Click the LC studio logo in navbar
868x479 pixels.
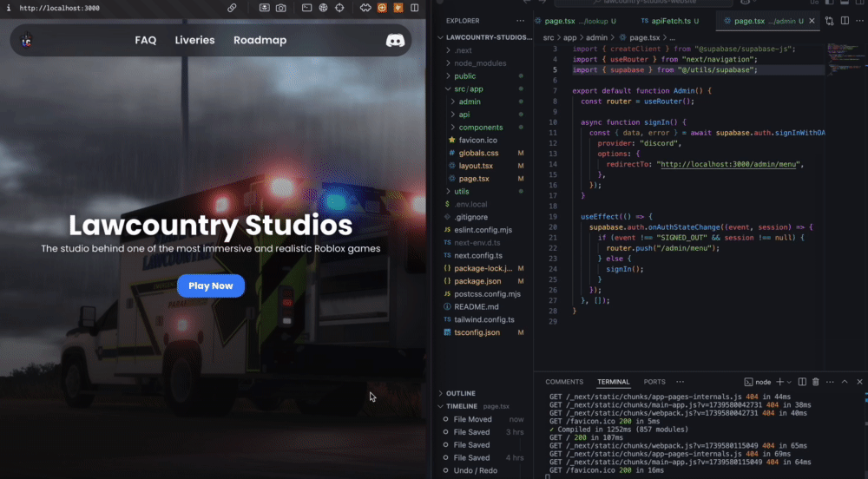(x=27, y=41)
